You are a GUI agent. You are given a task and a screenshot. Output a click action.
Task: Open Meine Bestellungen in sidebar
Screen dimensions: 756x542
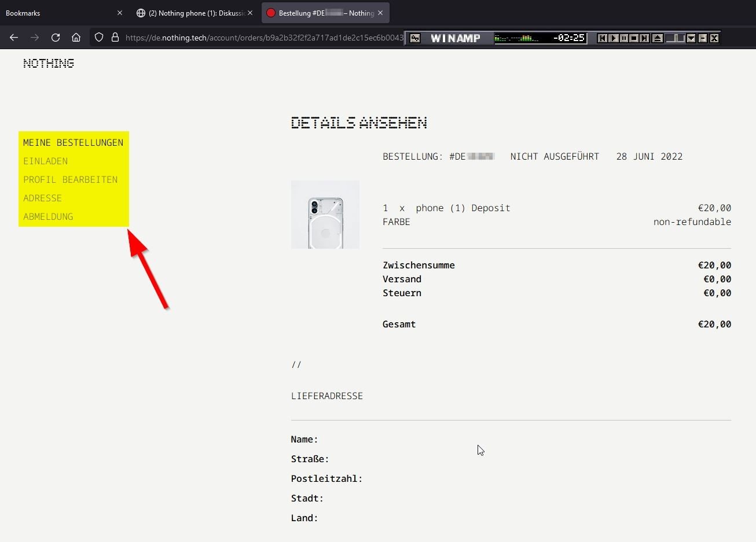73,142
